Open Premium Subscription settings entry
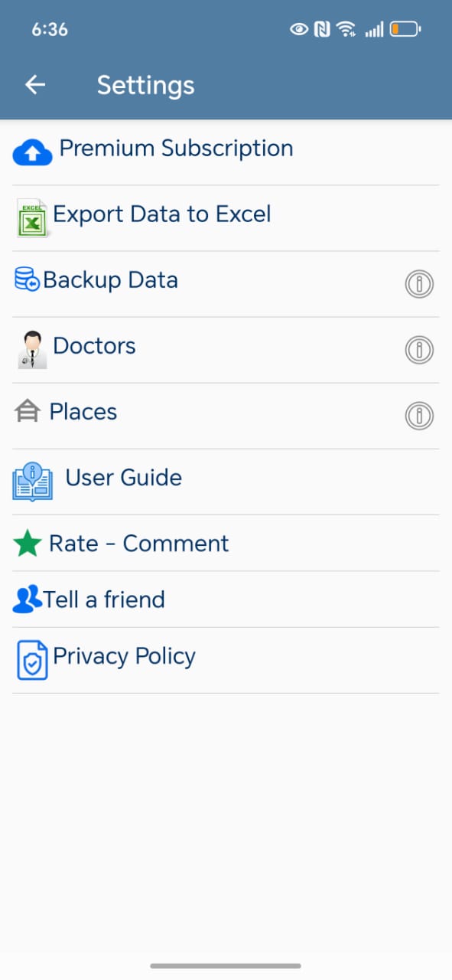This screenshot has width=452, height=980. (226, 152)
